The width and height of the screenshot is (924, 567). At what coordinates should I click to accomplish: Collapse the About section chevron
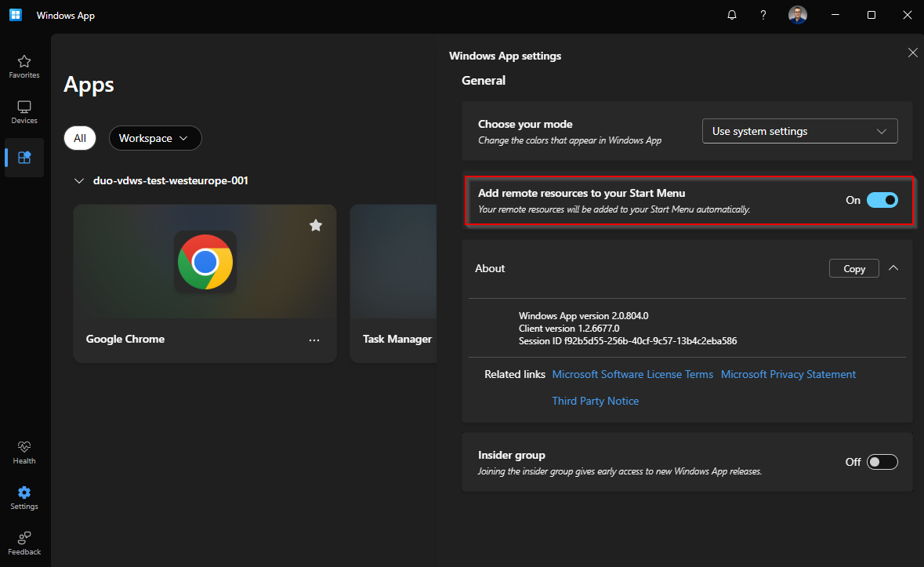[x=893, y=268]
